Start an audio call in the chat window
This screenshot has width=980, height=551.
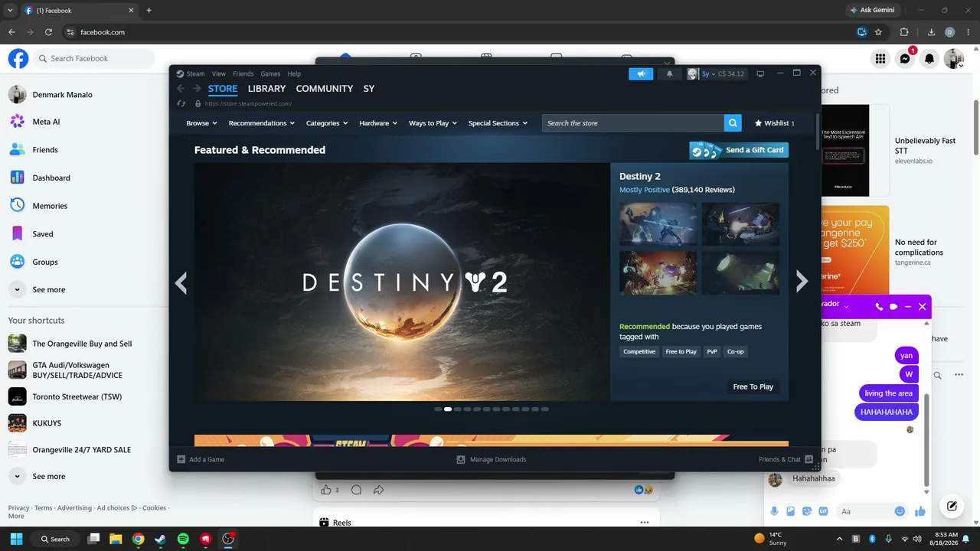879,307
